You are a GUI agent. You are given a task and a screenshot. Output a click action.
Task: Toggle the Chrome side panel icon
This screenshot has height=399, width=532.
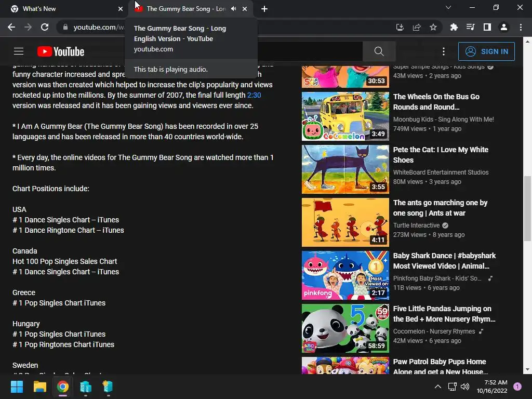(x=487, y=27)
